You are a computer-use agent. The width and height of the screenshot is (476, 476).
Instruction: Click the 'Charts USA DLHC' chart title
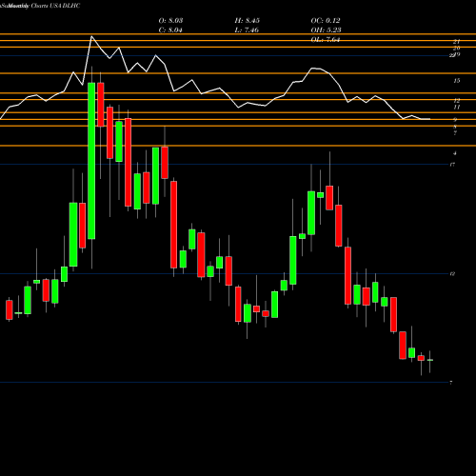coord(55,6)
